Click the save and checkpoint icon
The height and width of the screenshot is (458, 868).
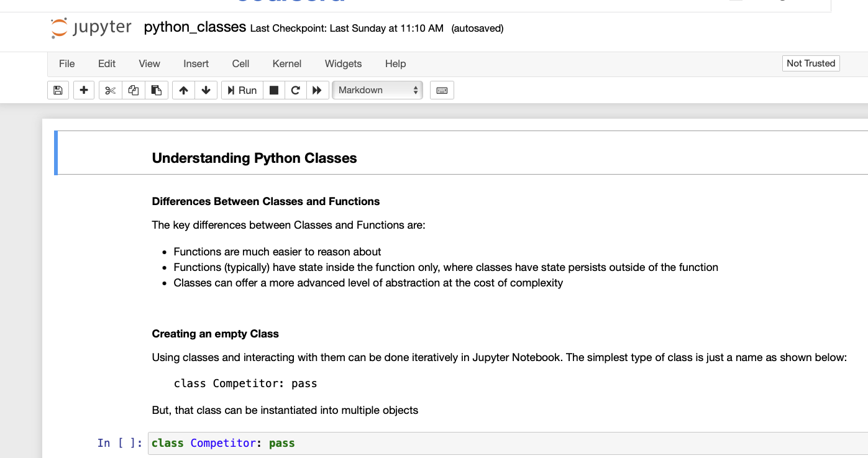point(58,90)
